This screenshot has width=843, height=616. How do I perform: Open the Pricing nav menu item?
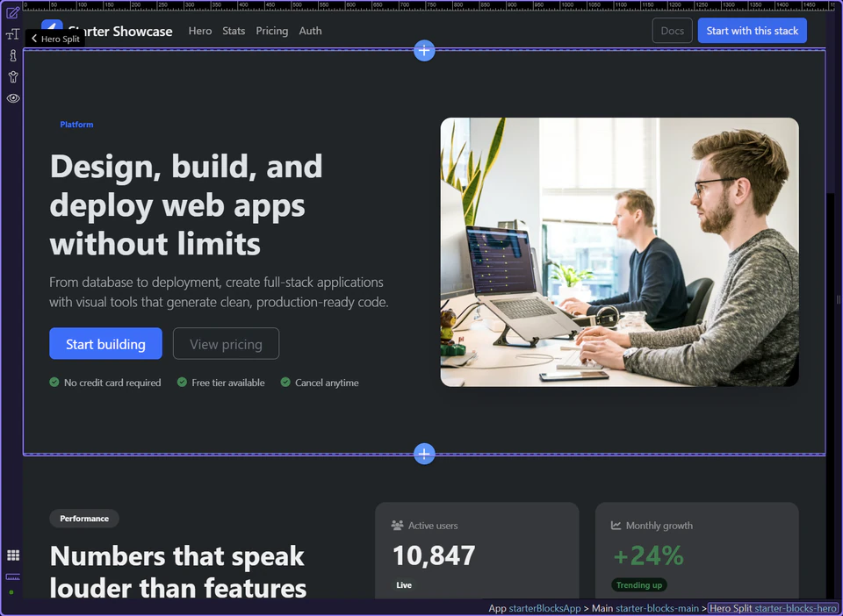pos(271,31)
